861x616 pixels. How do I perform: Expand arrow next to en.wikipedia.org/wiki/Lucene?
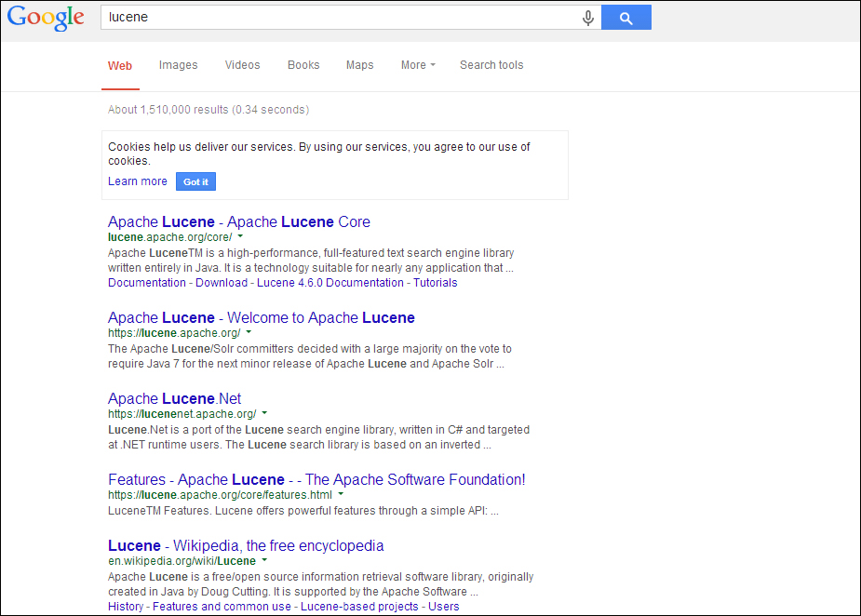tap(264, 560)
